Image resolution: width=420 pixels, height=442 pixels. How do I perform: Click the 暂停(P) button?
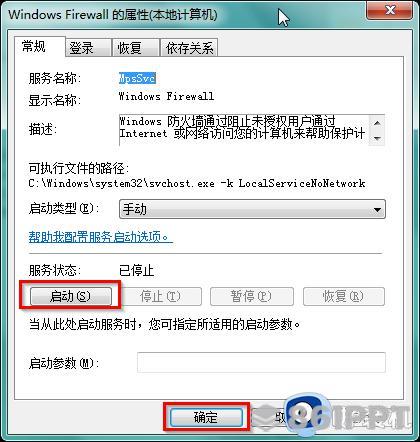(252, 296)
